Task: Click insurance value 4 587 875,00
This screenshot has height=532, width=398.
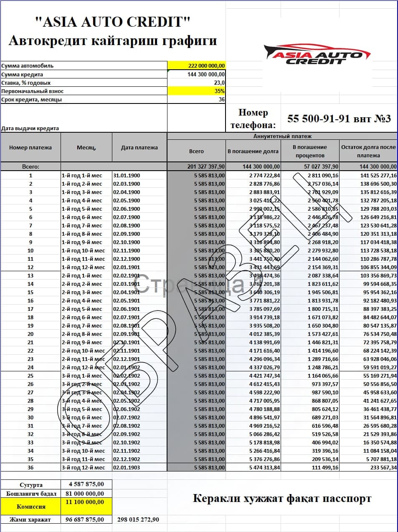Action: [86, 484]
